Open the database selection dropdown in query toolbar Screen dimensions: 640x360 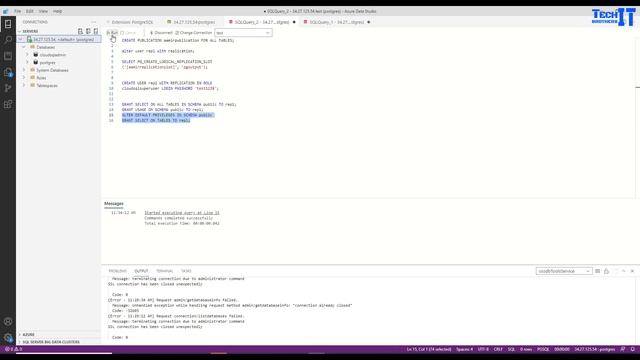point(243,33)
